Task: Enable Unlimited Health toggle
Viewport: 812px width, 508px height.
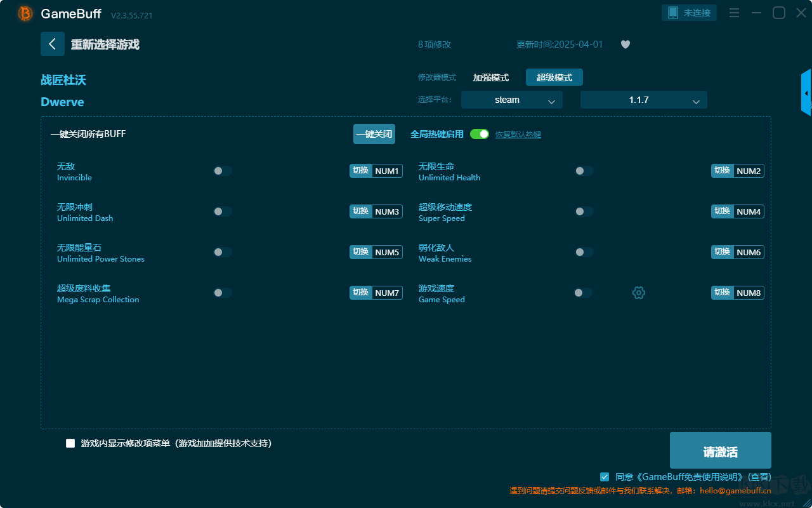Action: point(584,171)
